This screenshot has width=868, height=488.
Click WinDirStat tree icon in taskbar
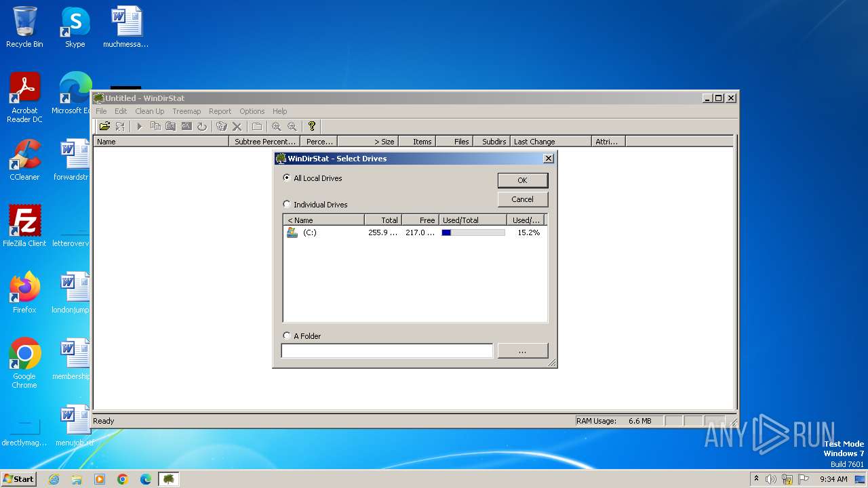pos(168,479)
